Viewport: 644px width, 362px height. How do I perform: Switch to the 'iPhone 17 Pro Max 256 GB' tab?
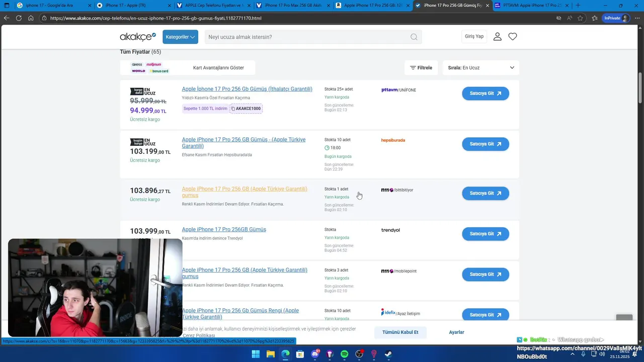(x=294, y=6)
